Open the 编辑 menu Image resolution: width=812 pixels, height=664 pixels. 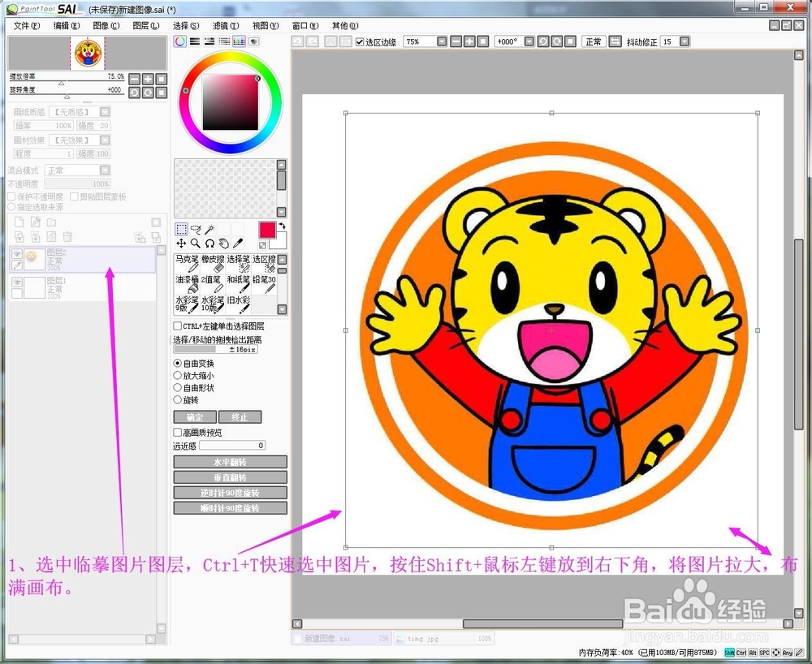coord(67,25)
